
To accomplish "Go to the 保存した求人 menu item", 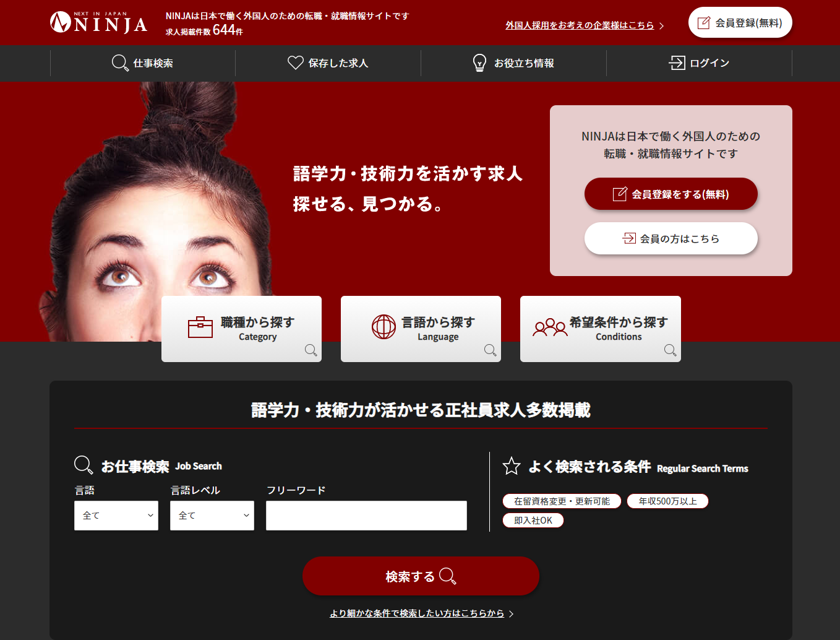I will coord(328,63).
